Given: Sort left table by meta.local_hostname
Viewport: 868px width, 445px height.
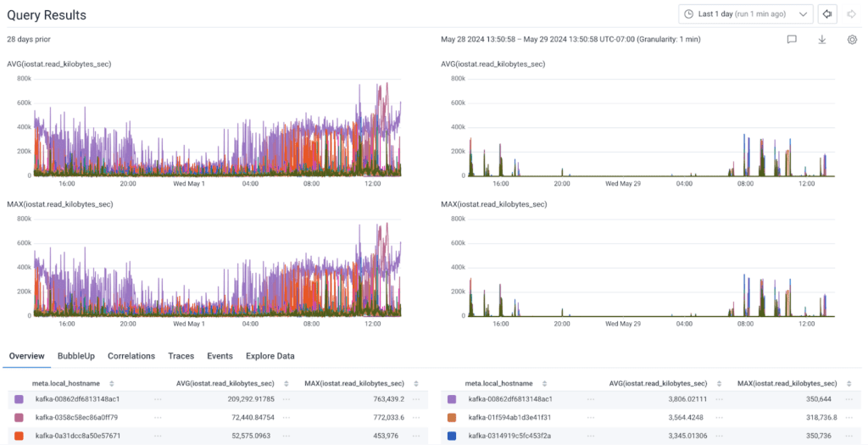Looking at the screenshot, I should (x=112, y=384).
